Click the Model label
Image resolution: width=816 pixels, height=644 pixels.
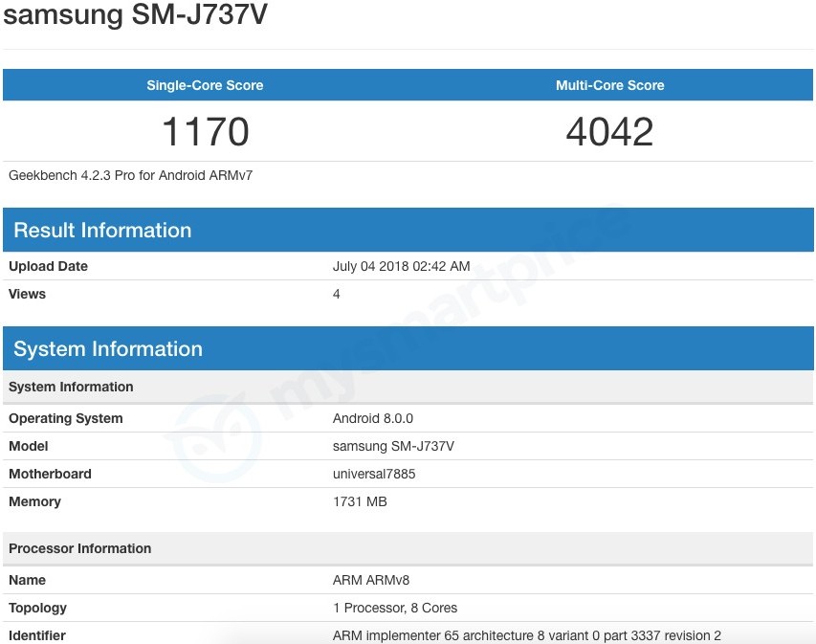(x=28, y=446)
